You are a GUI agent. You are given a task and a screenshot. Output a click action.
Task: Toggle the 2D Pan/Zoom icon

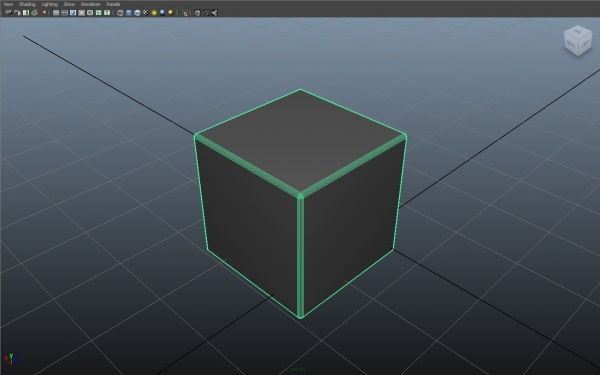43,13
